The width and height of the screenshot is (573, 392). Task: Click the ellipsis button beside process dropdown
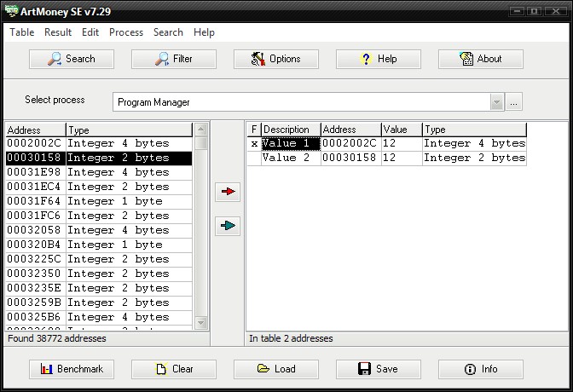point(513,102)
